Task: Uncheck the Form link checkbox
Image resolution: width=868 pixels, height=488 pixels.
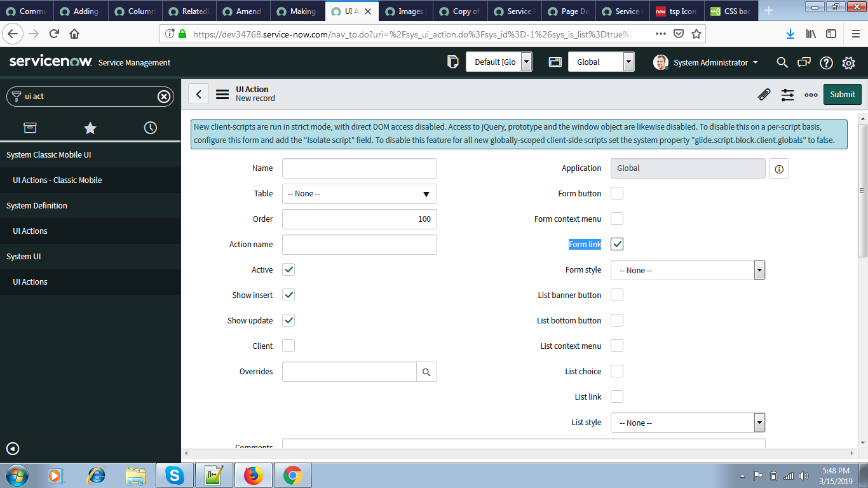Action: coord(616,244)
